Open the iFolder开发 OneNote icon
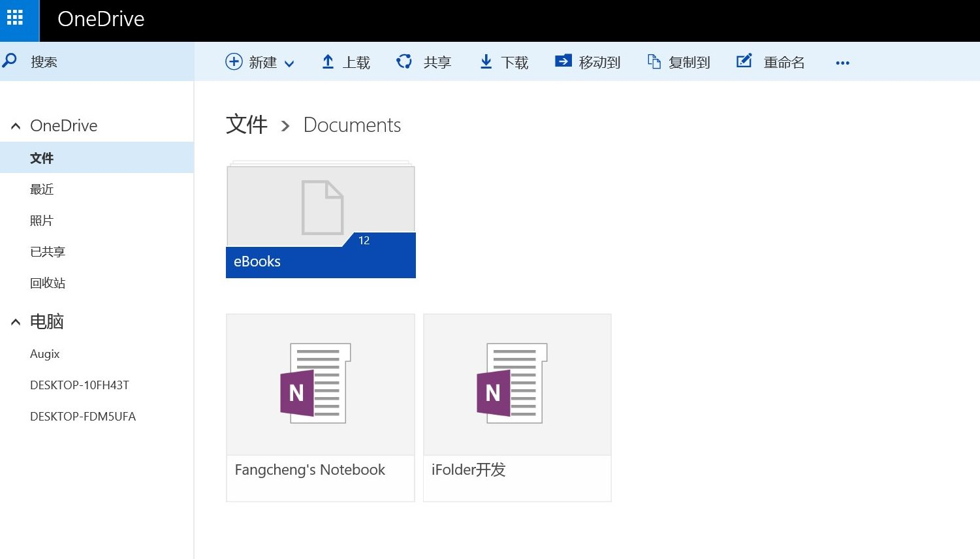This screenshot has height=559, width=980. 512,383
